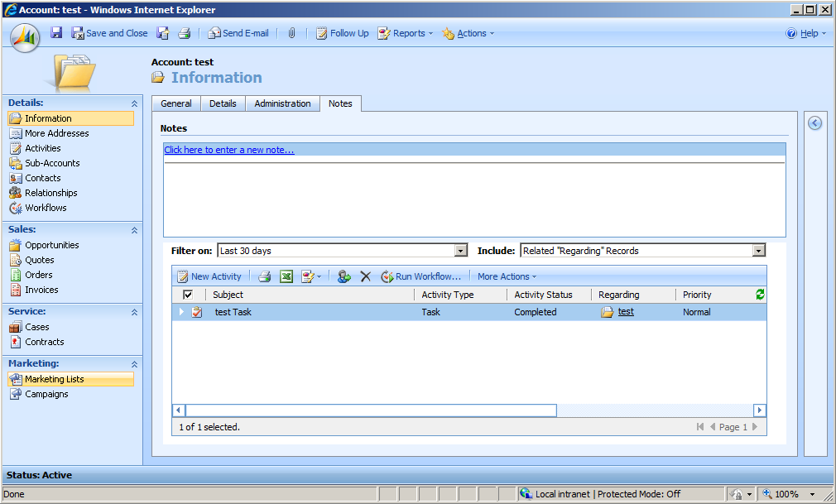Open the Filter on Last 30 days dropdown
Screen dimensions: 836x504
click(x=461, y=251)
